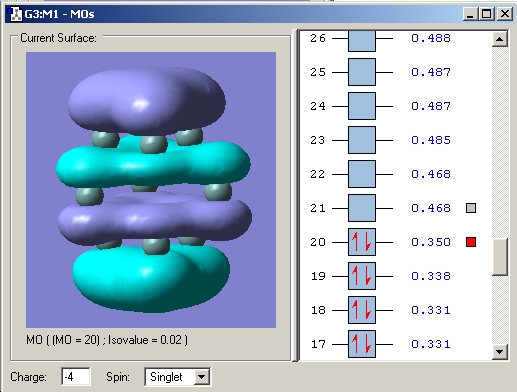Select the orbital box for MO 23
The height and width of the screenshot is (392, 517).
(362, 140)
